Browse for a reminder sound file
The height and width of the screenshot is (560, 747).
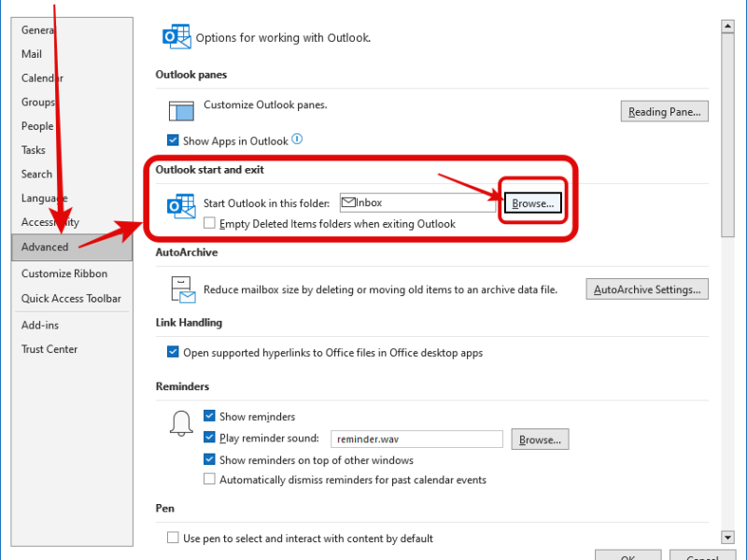click(540, 440)
